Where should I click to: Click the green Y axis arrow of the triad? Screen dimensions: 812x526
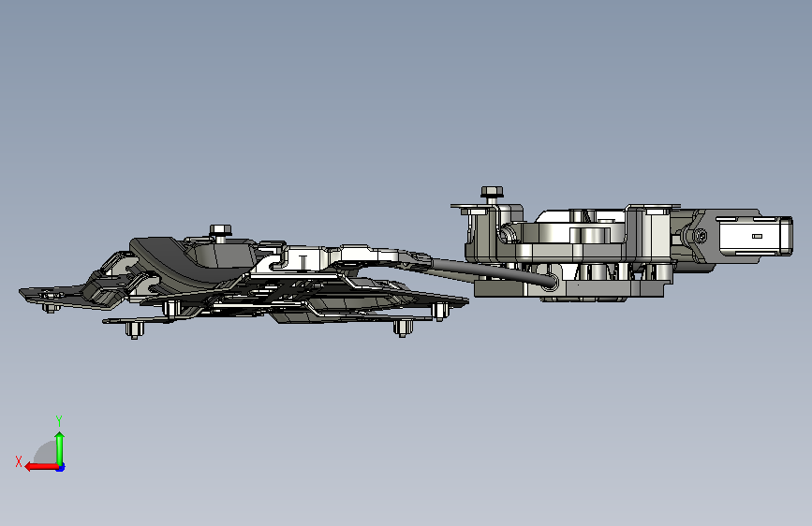(60, 448)
